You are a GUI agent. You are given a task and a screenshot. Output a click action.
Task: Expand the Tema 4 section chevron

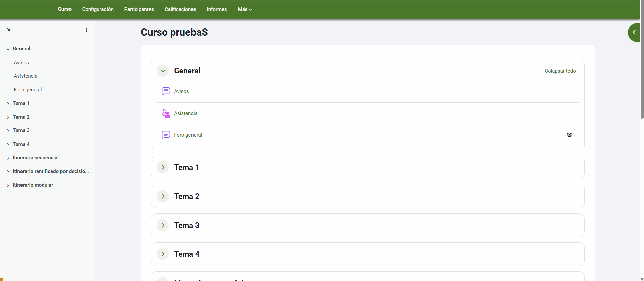(x=163, y=254)
